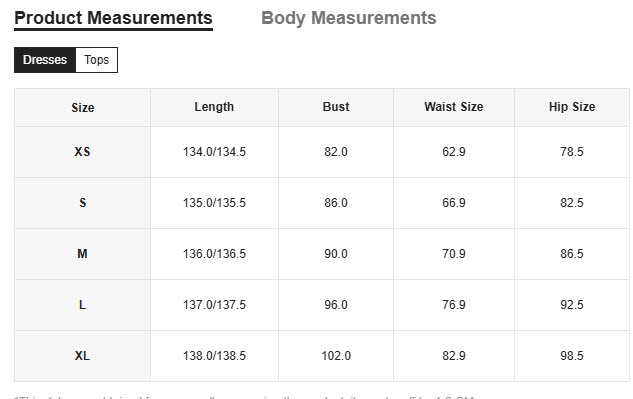Viewport: 633px width, 399px height.
Task: Select the S size row label
Action: pyautogui.click(x=82, y=203)
